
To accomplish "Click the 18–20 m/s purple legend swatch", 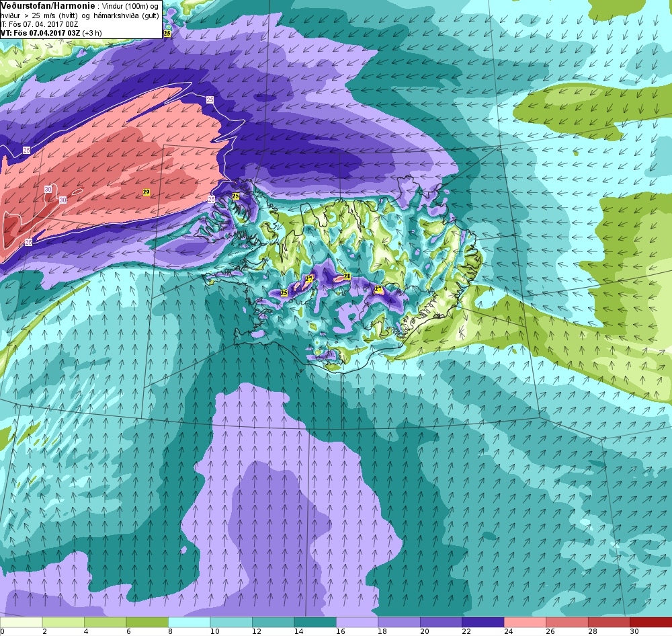I will [399, 622].
